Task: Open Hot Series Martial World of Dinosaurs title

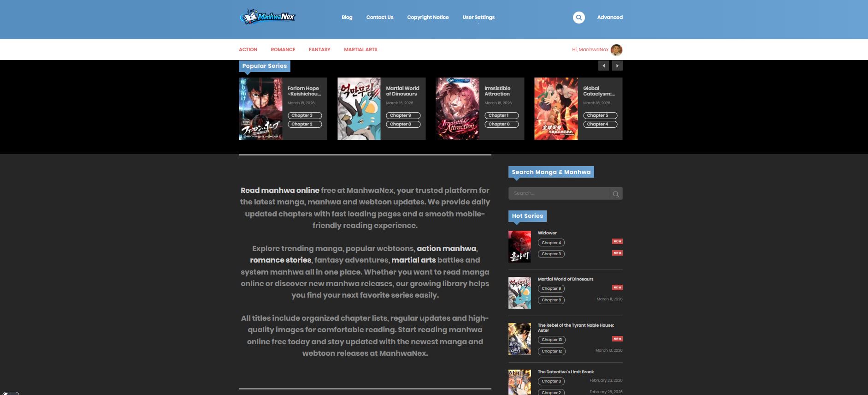Action: coord(566,279)
